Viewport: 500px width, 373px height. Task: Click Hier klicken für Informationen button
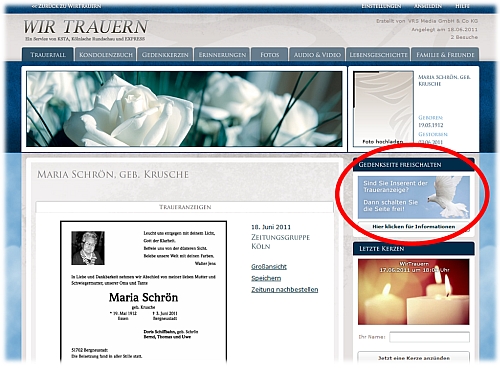pyautogui.click(x=414, y=226)
